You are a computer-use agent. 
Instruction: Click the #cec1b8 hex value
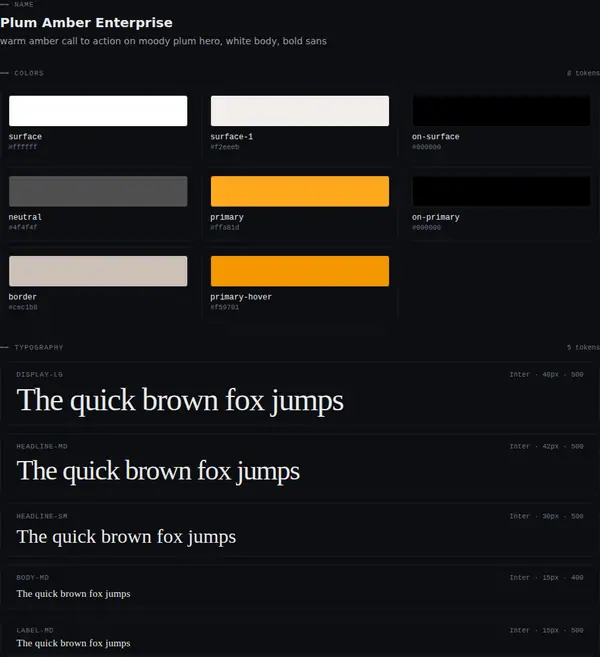[x=23, y=308]
